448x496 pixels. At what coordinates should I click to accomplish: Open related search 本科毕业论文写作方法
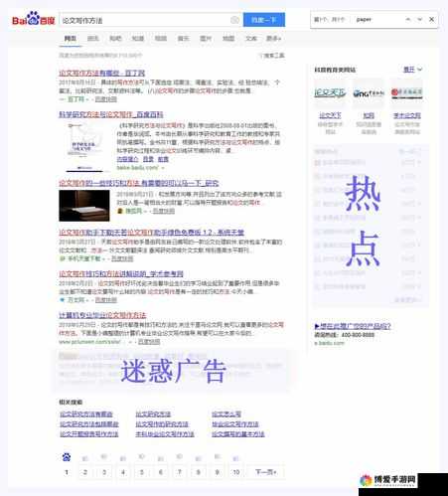[x=165, y=434]
